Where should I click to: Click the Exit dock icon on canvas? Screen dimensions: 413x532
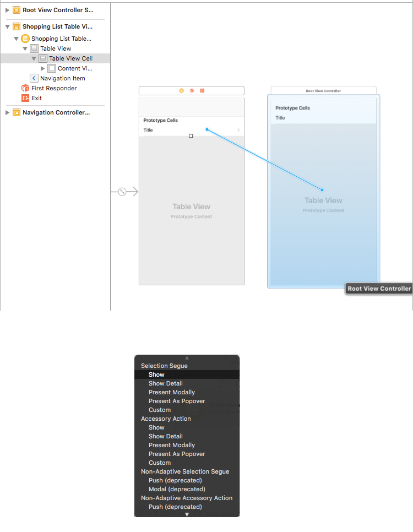click(x=202, y=90)
